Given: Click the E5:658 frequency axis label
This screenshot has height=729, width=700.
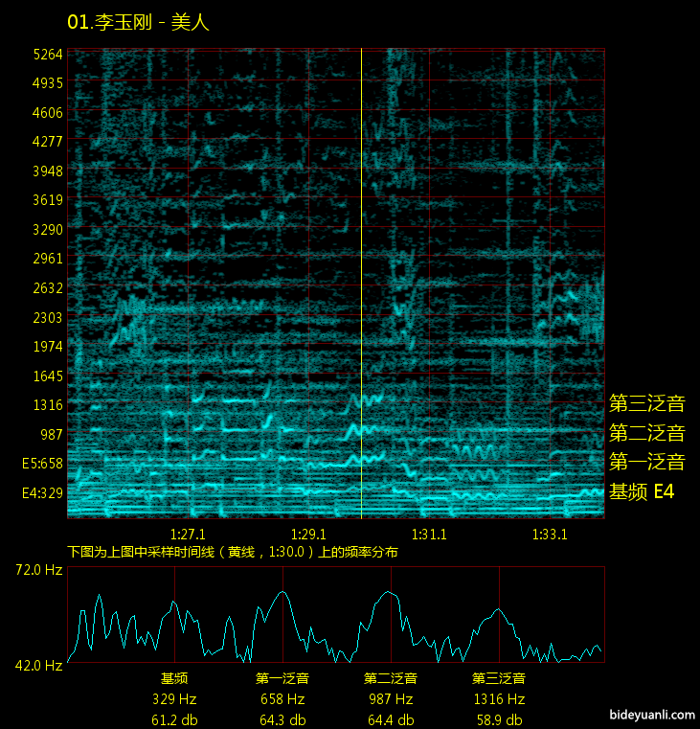Looking at the screenshot, I should pos(41,464).
